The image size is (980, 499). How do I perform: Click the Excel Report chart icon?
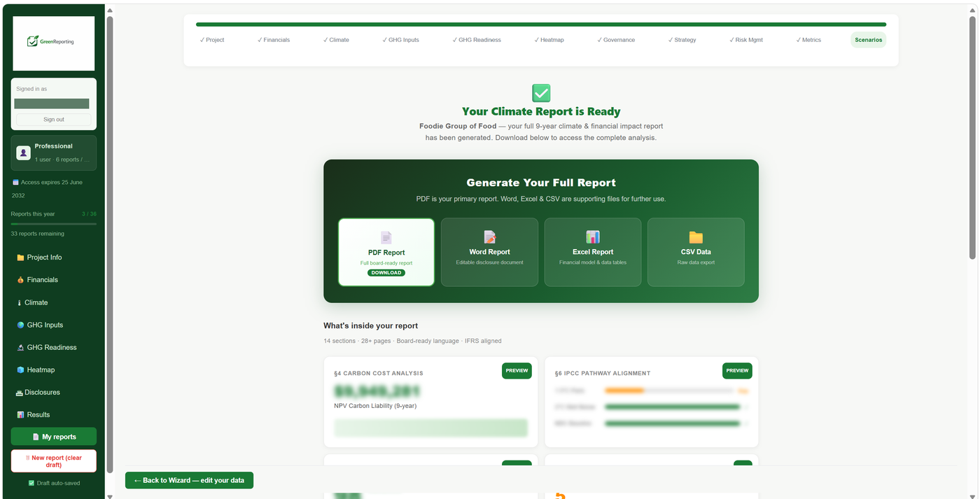593,237
